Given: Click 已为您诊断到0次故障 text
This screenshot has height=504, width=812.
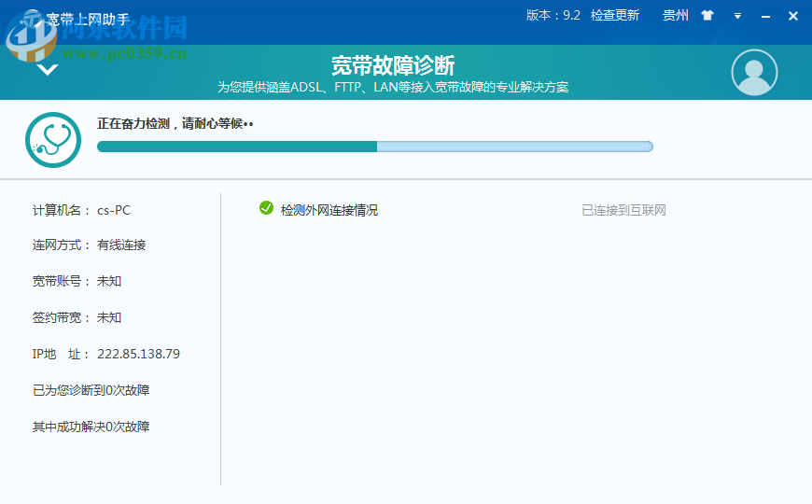Looking at the screenshot, I should (x=91, y=390).
